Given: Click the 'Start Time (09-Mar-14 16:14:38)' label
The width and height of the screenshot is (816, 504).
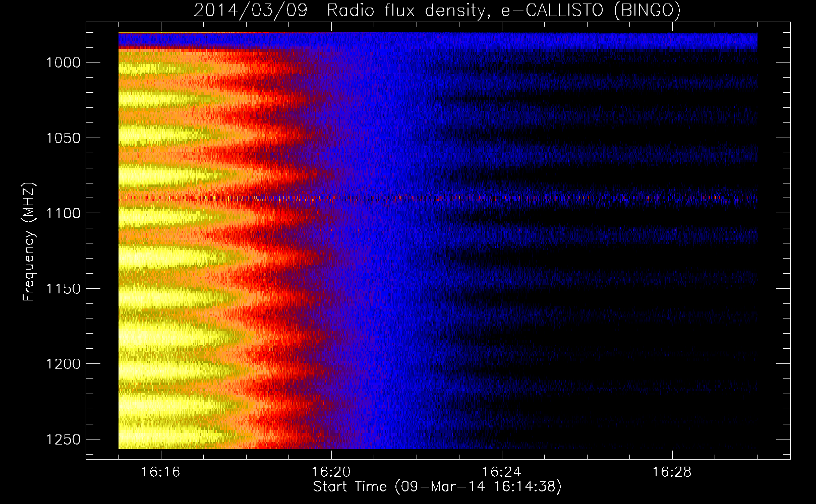Looking at the screenshot, I should (437, 487).
